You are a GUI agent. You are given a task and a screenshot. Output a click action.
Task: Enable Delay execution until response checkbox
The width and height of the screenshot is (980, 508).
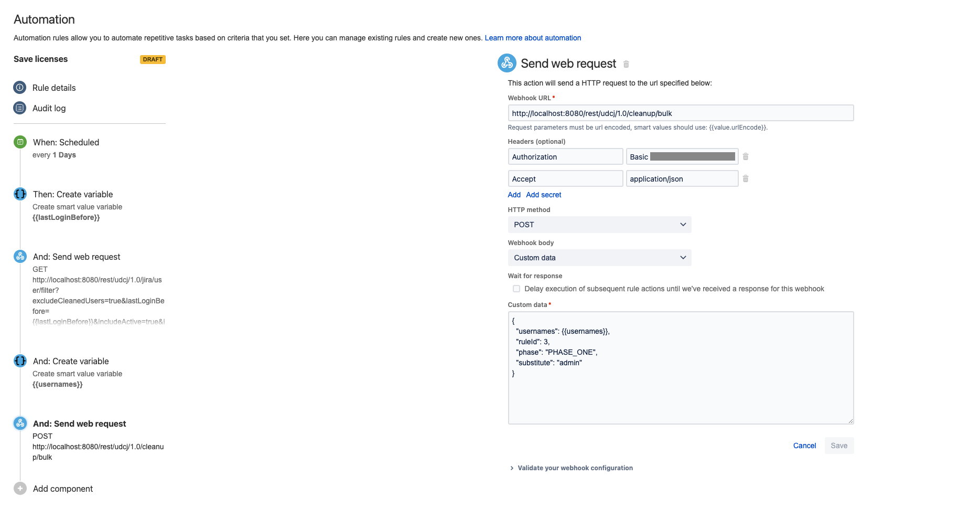point(516,289)
